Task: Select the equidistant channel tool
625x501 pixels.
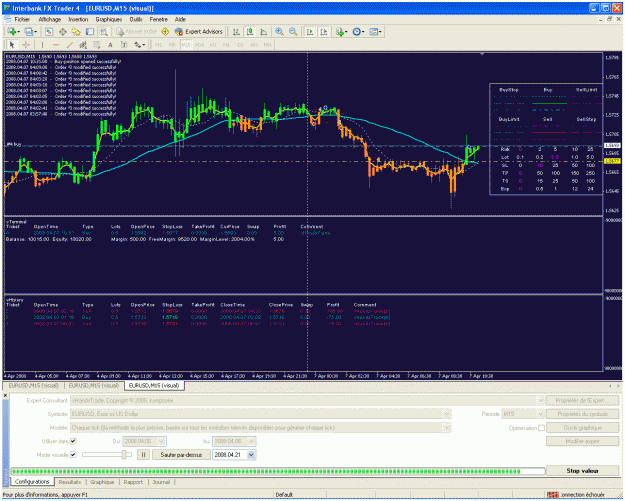Action: [x=83, y=45]
